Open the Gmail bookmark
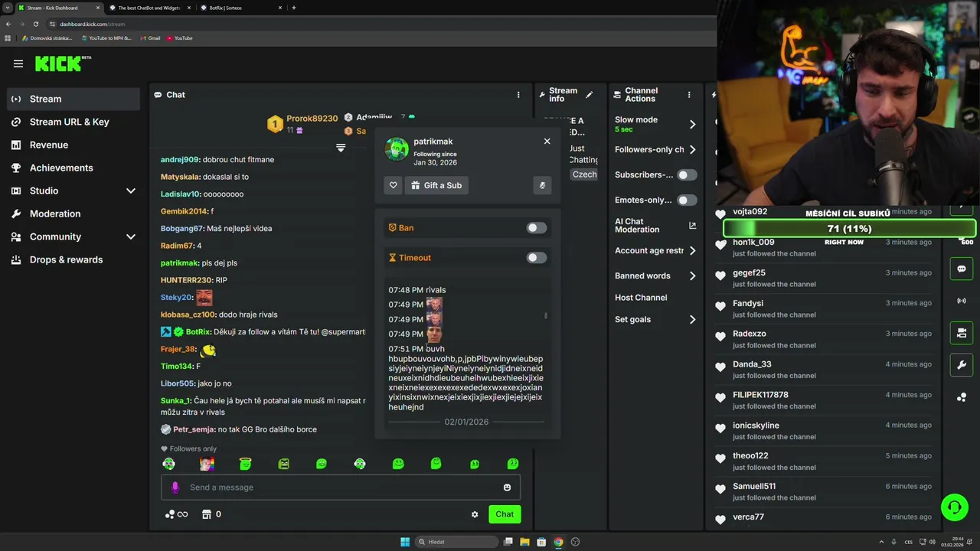 pyautogui.click(x=151, y=37)
